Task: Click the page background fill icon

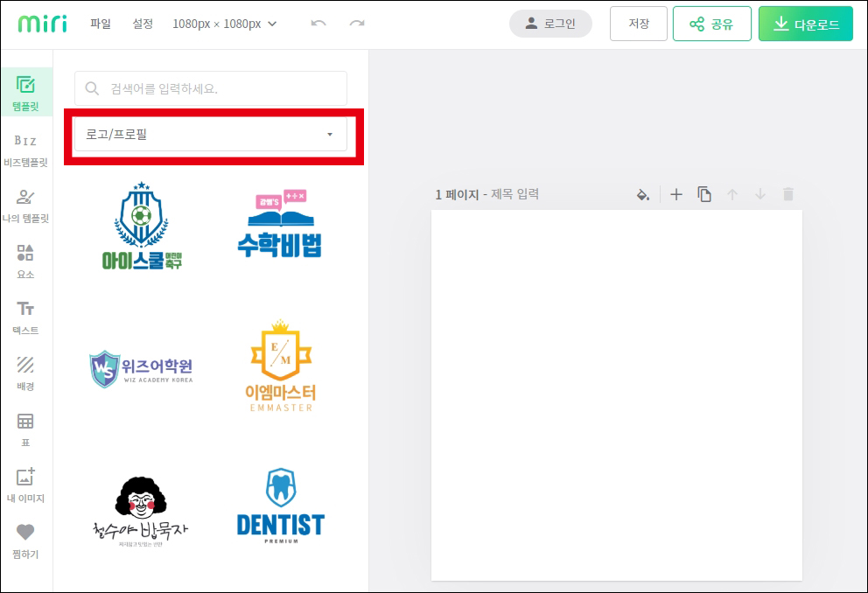Action: tap(643, 195)
